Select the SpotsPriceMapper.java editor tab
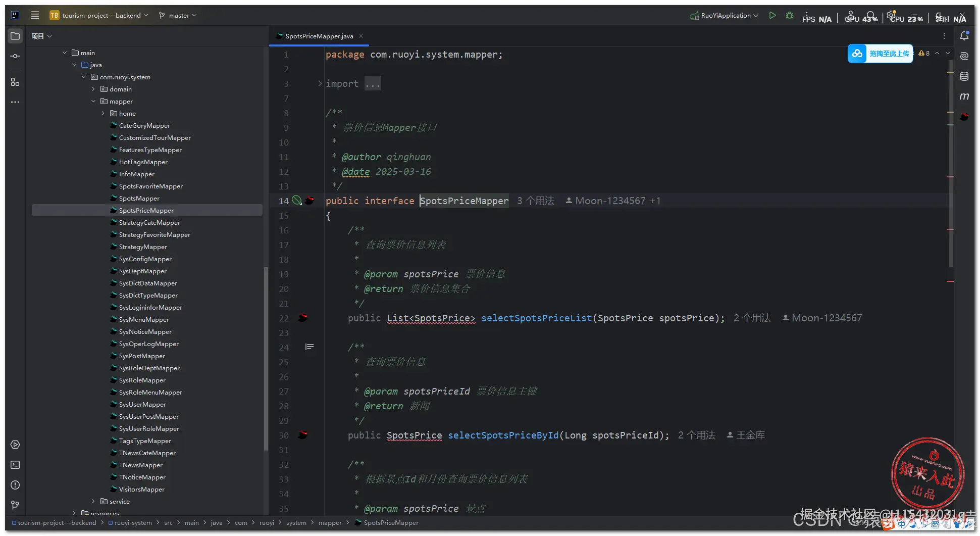The image size is (980, 536). [x=319, y=36]
